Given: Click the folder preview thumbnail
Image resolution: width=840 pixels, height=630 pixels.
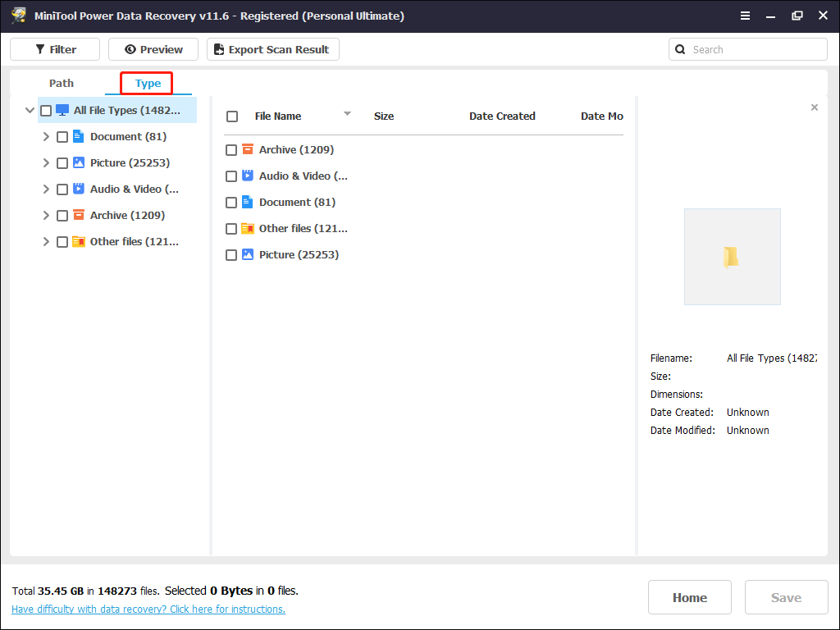Looking at the screenshot, I should coord(732,257).
